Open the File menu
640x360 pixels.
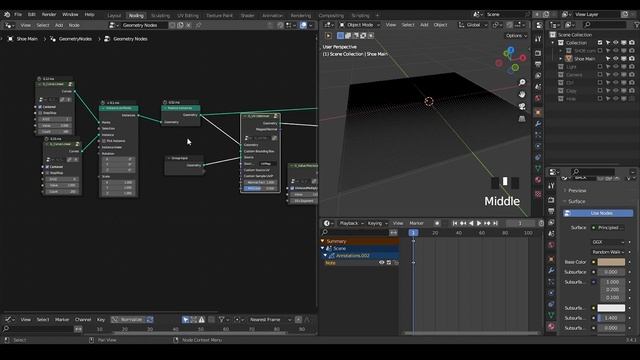(x=18, y=14)
